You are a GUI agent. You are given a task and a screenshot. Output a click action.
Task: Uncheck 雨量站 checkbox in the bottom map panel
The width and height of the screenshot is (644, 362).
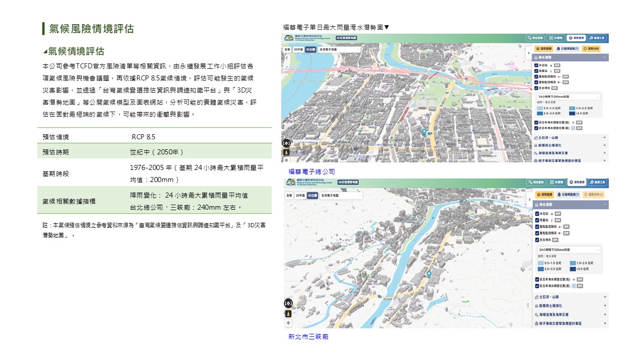click(536, 220)
